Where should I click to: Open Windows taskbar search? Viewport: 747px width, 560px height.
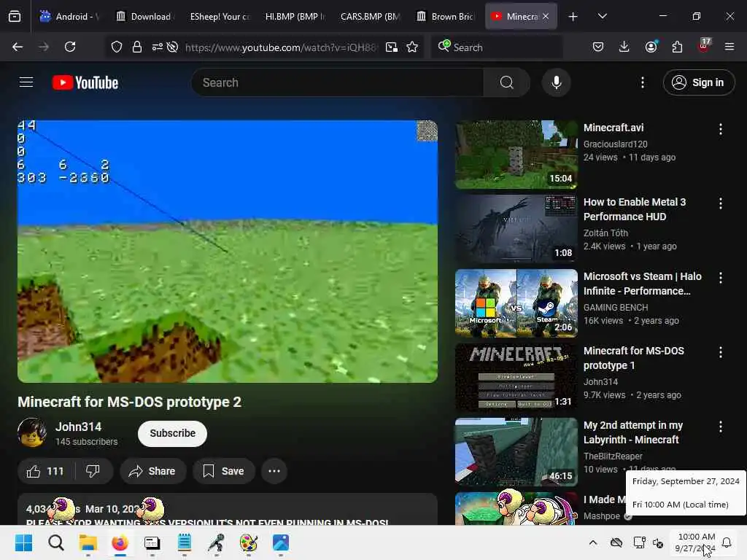(55, 542)
